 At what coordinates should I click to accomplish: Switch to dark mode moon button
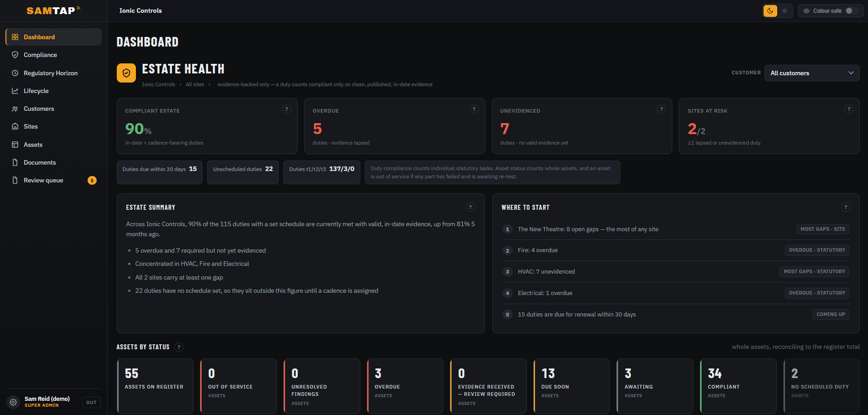770,11
